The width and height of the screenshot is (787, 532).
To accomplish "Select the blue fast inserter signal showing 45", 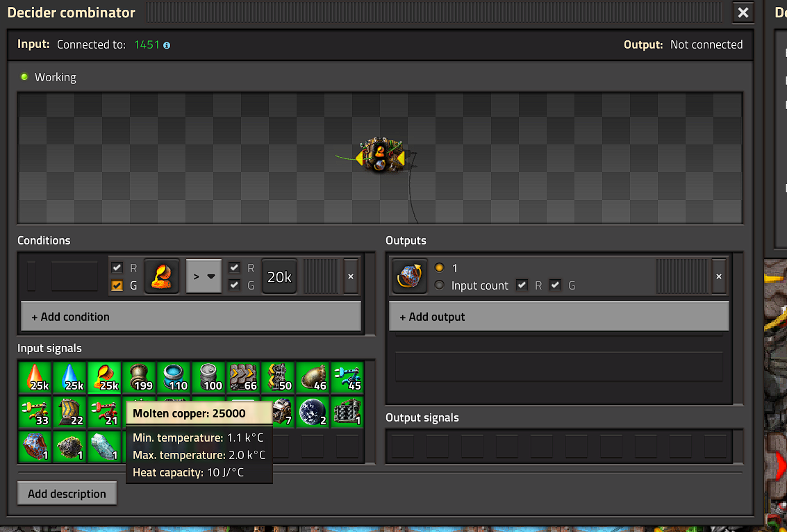I will tap(347, 377).
